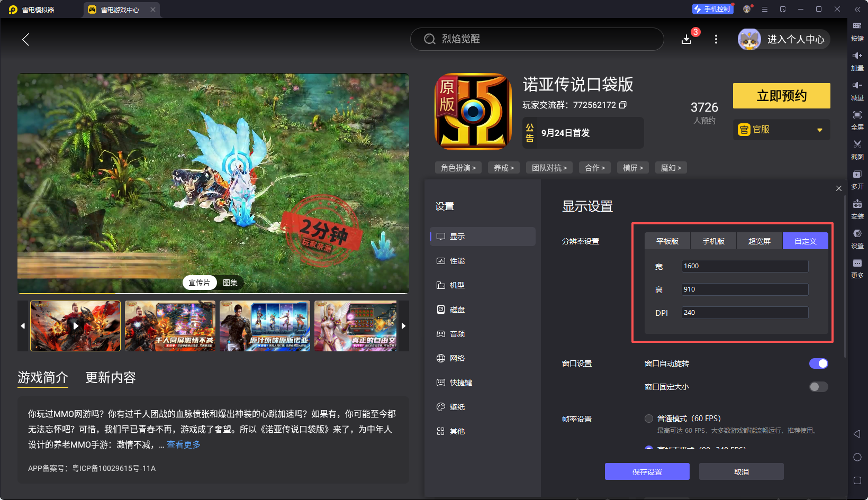Screen dimensions: 868x500
Task: Select the 网络 settings category
Action: click(x=483, y=358)
